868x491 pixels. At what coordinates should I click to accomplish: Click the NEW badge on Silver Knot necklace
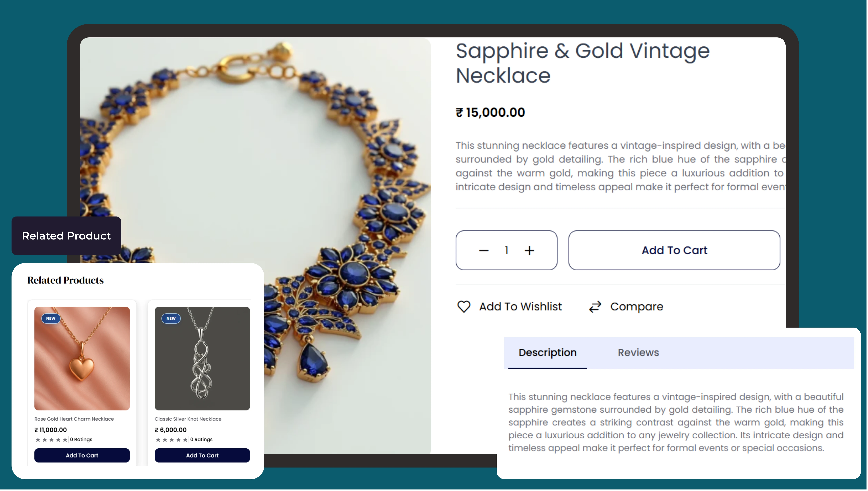[171, 319]
